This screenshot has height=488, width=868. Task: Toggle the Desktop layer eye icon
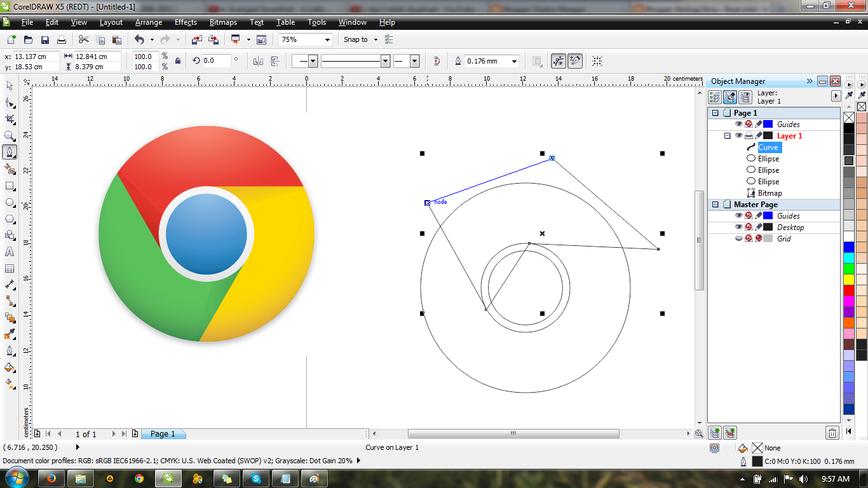pyautogui.click(x=738, y=227)
